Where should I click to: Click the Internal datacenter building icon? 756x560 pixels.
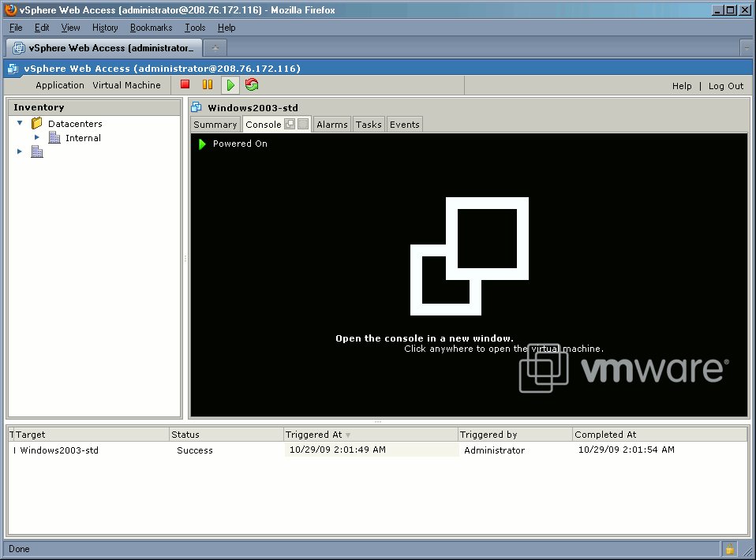click(54, 138)
